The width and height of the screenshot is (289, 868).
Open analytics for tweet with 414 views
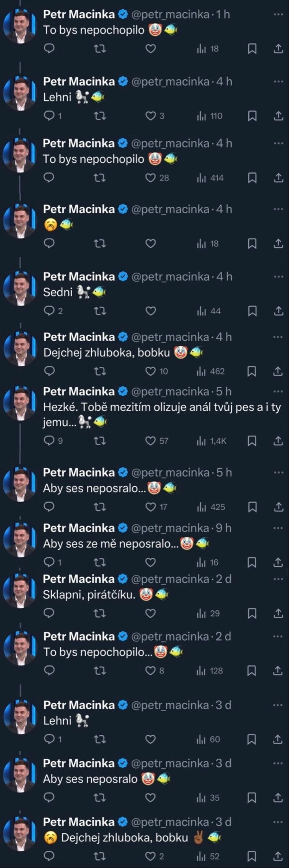[x=210, y=178]
